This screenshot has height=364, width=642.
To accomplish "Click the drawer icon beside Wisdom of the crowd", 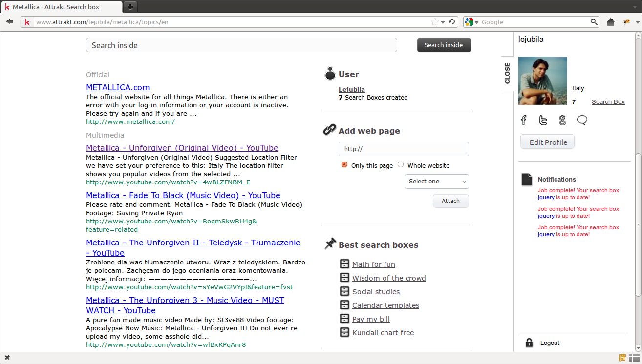I will 344,278.
